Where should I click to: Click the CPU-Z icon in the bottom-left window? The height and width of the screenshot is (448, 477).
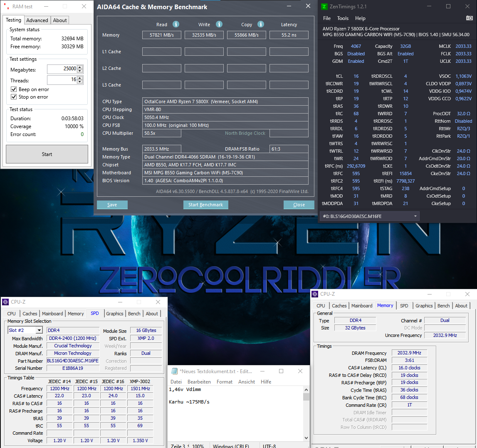(5, 302)
